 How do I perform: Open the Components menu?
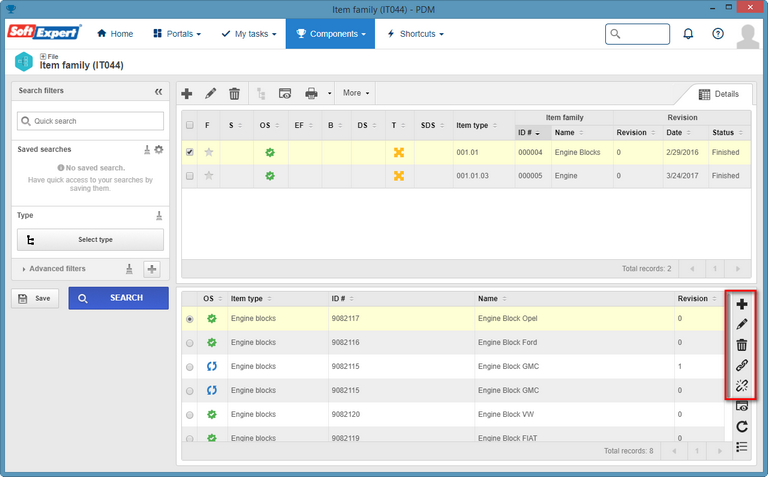[x=331, y=34]
